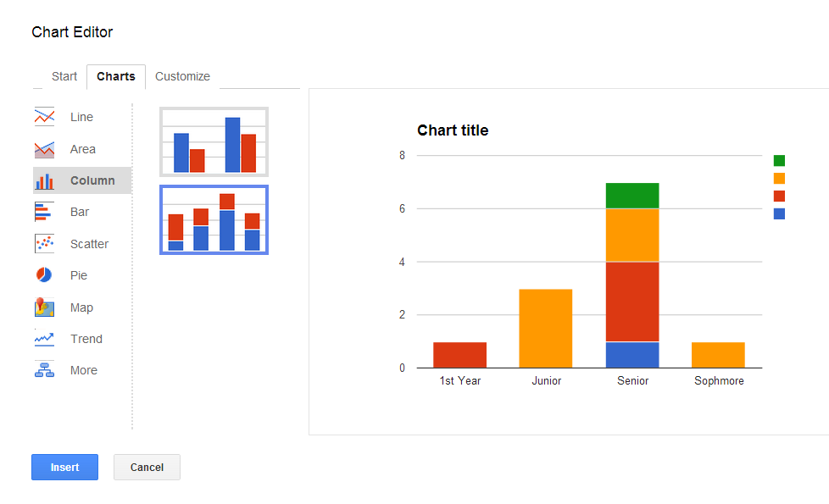The image size is (829, 504).
Task: Select the stacked column chart thumbnail
Action: click(x=214, y=219)
